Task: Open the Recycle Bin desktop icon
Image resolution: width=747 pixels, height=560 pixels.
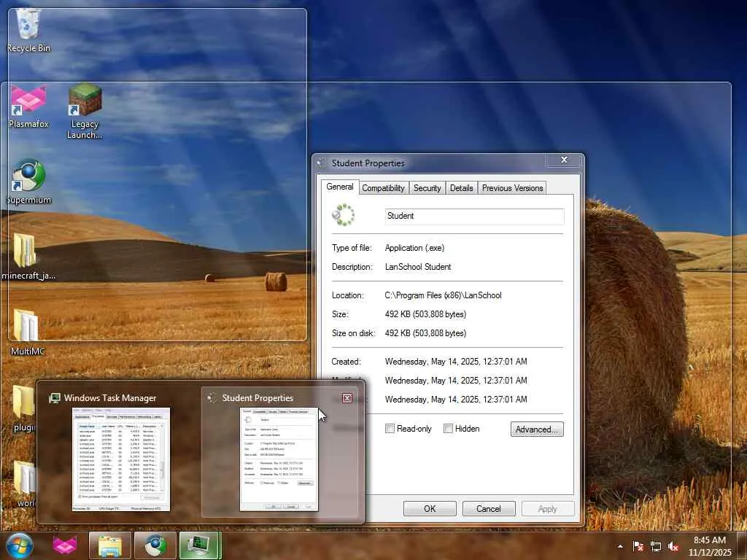Action: [x=28, y=29]
